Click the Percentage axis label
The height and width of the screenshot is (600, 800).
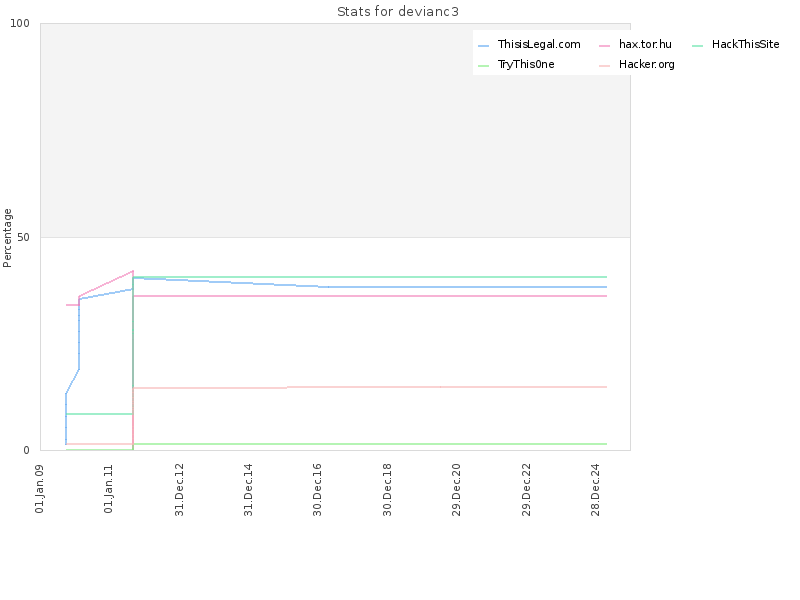pyautogui.click(x=7, y=238)
